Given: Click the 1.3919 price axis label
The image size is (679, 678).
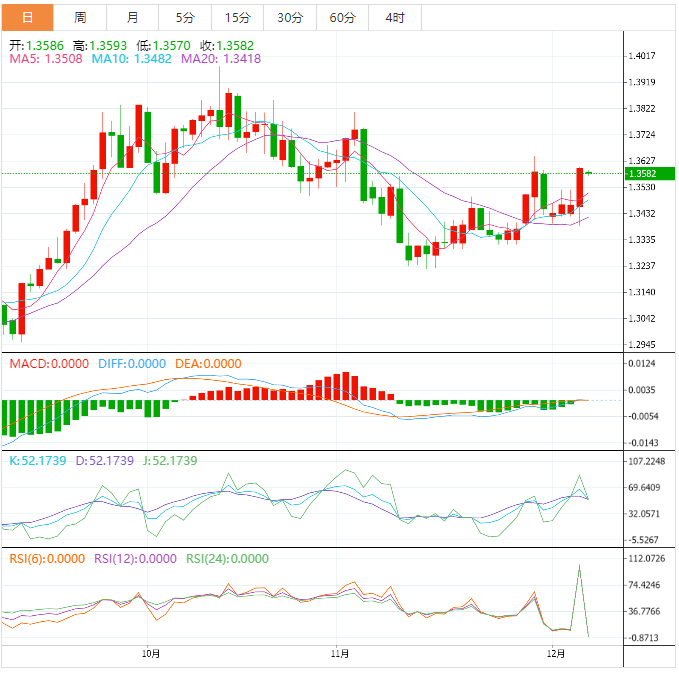Looking at the screenshot, I should point(642,82).
